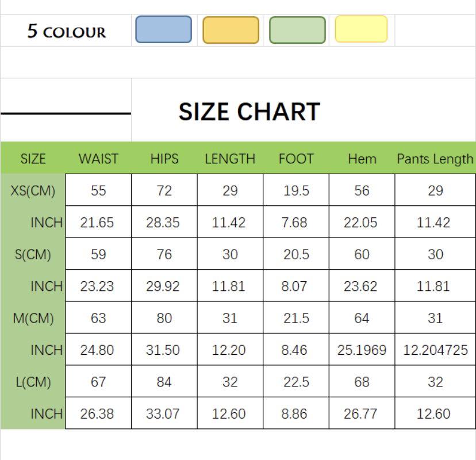Select the cell showing 33.07
Viewport: 476px width, 460px height.
pos(163,413)
